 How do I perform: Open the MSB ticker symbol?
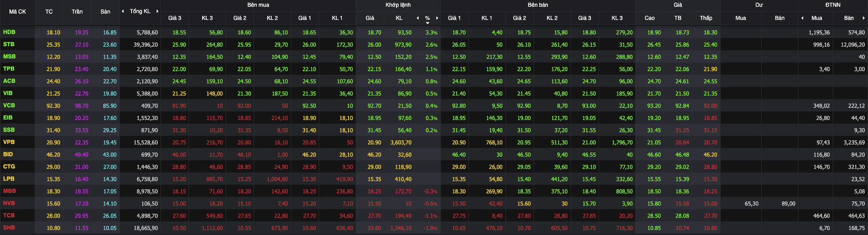tap(9, 57)
